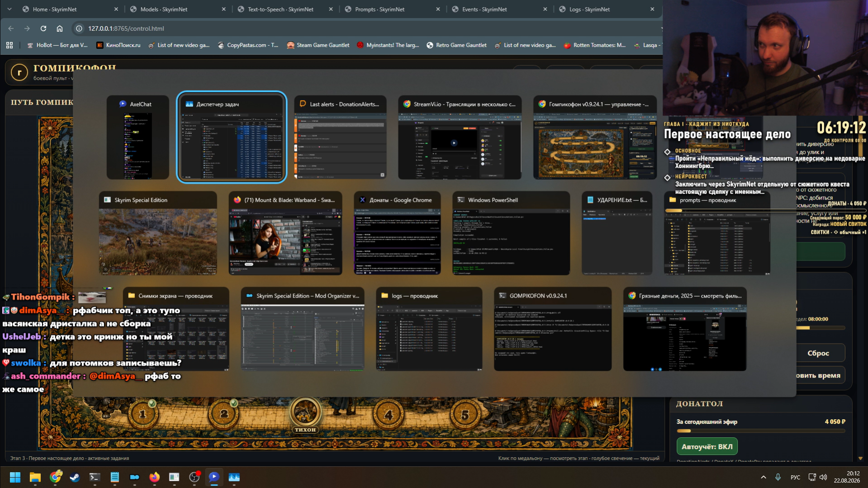Open the network icon in the system tray
The image size is (868, 488).
pyautogui.click(x=812, y=477)
